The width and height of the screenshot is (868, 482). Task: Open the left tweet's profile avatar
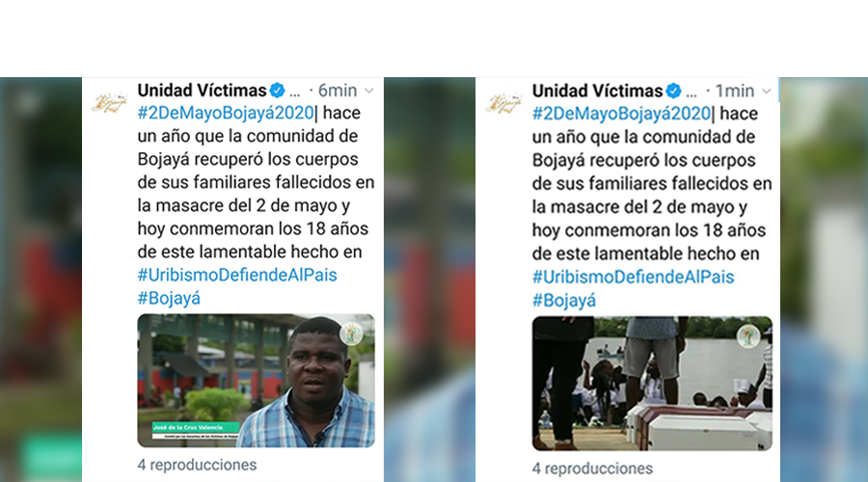[x=110, y=102]
